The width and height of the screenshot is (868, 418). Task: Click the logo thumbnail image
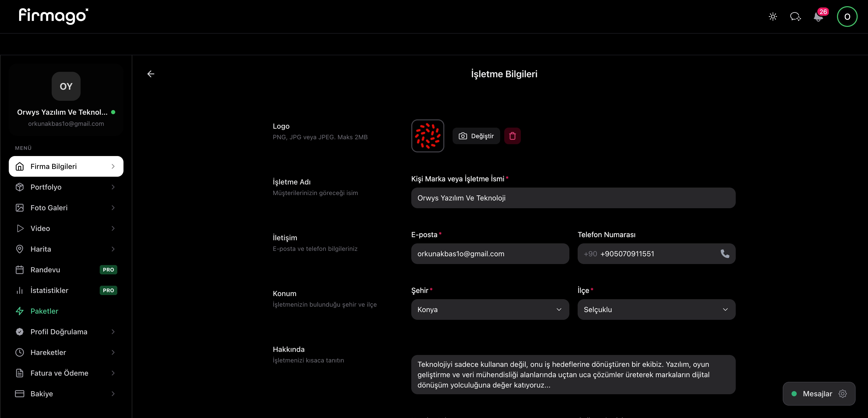[x=428, y=136]
